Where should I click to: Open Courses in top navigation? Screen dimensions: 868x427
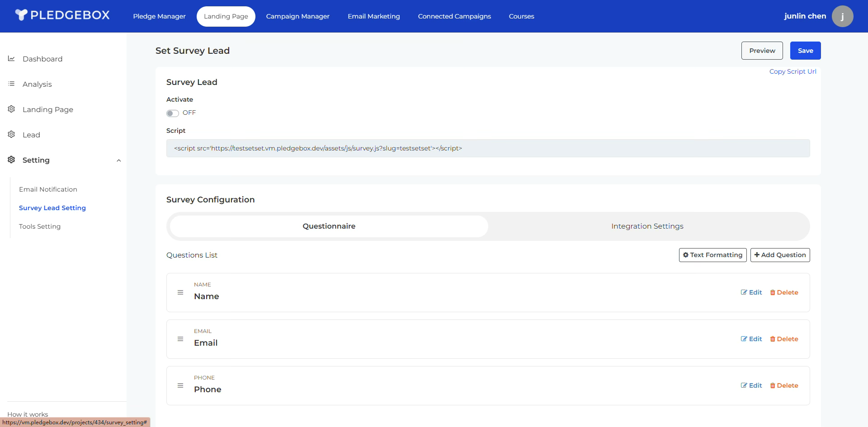522,16
